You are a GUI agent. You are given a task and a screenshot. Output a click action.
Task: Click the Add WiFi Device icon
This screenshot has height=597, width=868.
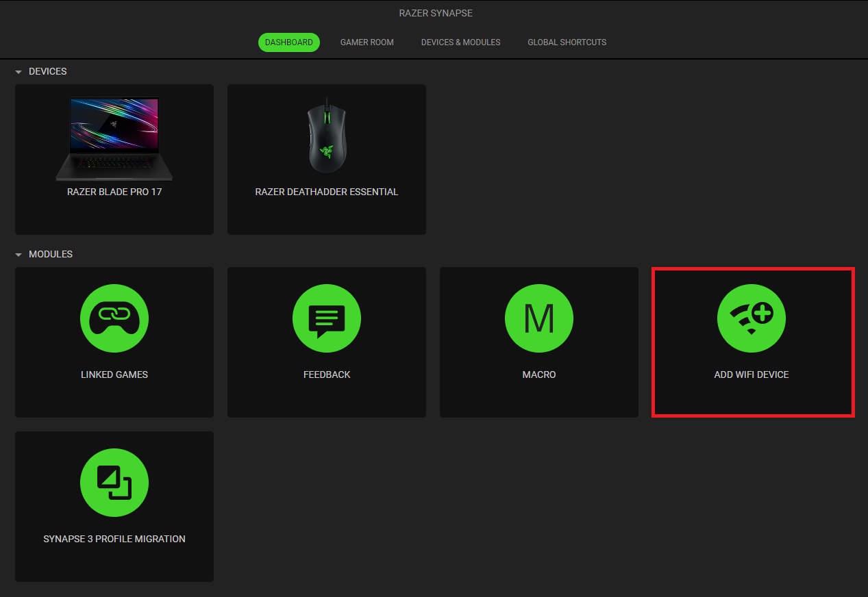coord(752,319)
